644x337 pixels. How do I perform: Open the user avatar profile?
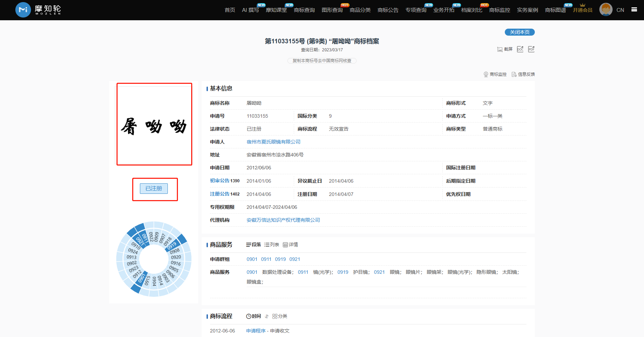point(606,10)
